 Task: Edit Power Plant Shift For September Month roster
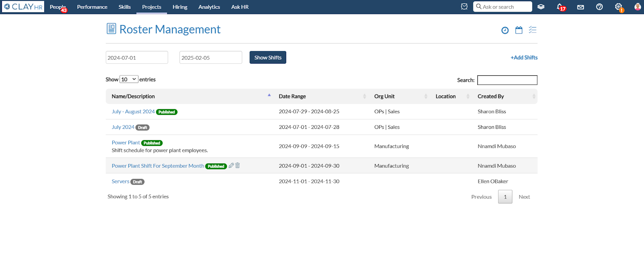tap(231, 166)
